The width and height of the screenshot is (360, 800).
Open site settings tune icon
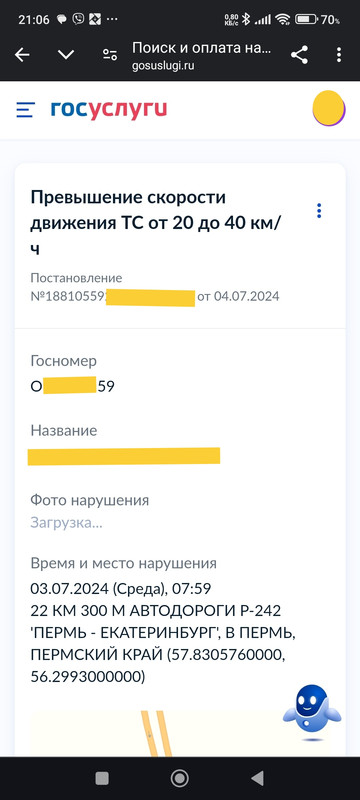[x=110, y=55]
